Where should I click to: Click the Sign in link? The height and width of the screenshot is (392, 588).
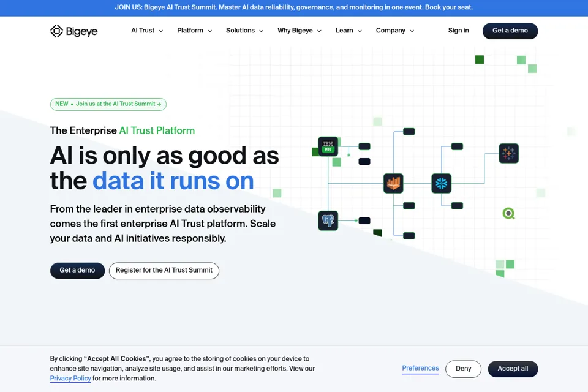458,31
